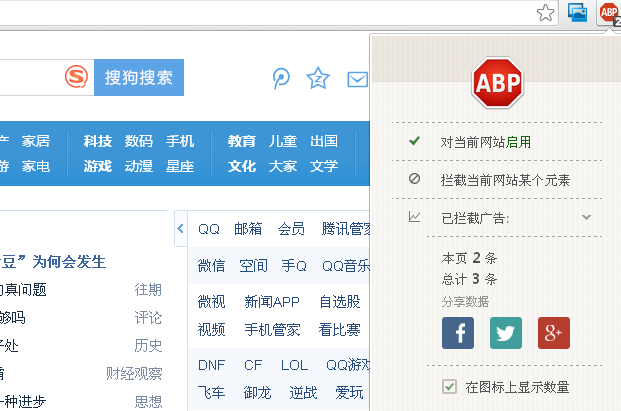Click the 御龙 game link

pyautogui.click(x=257, y=393)
